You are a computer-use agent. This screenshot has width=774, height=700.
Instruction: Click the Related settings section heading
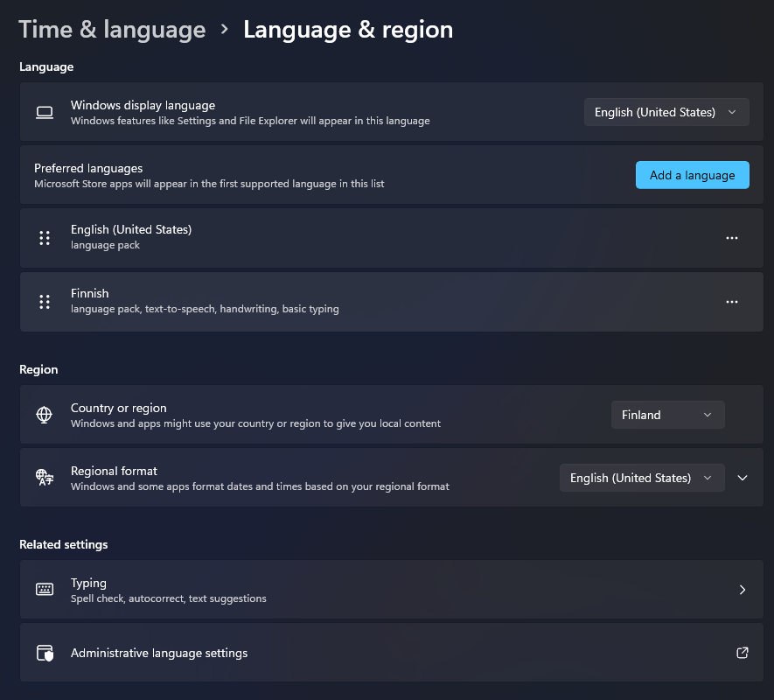tap(63, 544)
